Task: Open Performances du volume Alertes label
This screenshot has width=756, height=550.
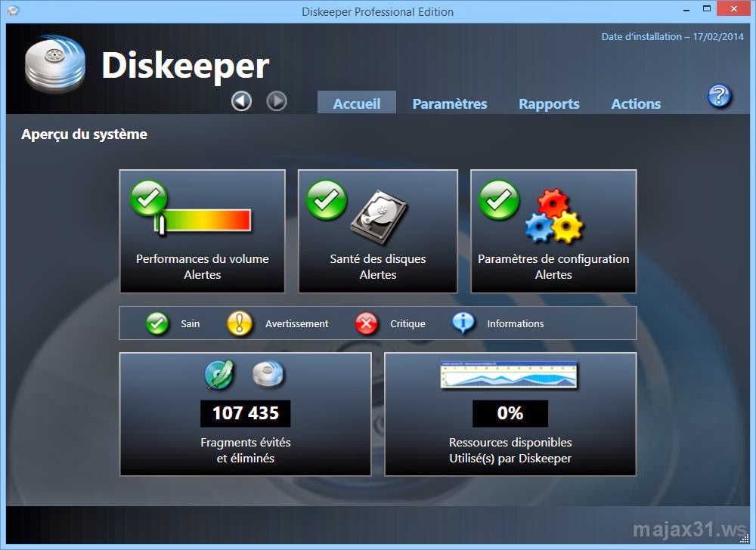Action: click(203, 267)
